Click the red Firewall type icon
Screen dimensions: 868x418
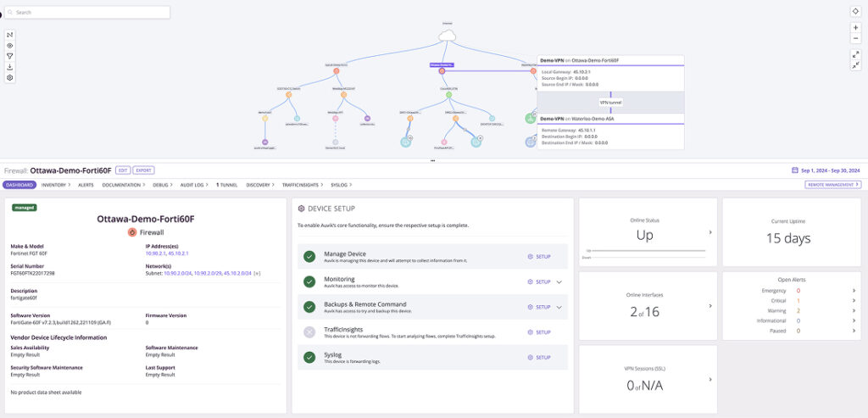click(x=131, y=232)
